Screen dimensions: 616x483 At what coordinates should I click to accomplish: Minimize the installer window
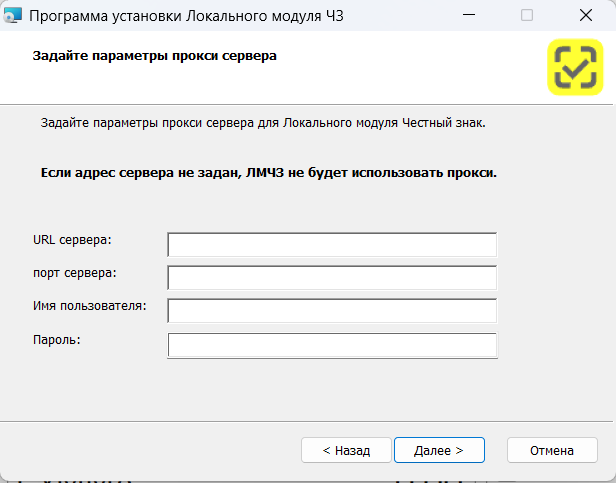469,15
